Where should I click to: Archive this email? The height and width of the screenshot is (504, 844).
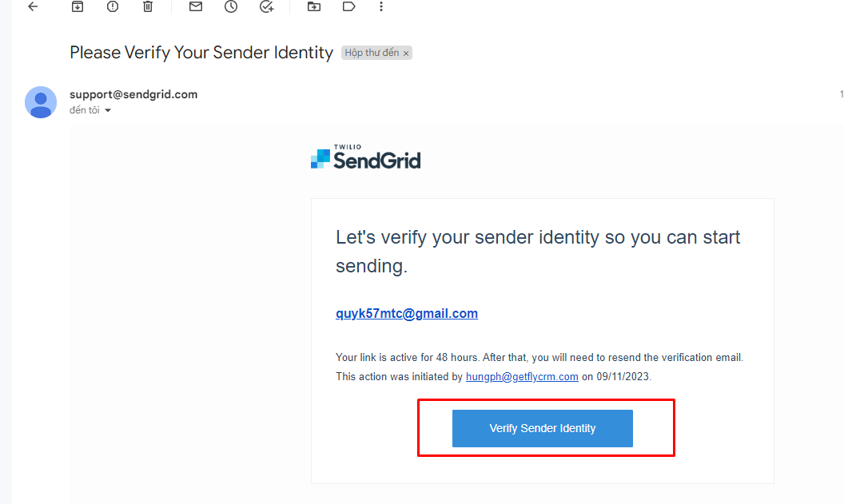[x=77, y=6]
